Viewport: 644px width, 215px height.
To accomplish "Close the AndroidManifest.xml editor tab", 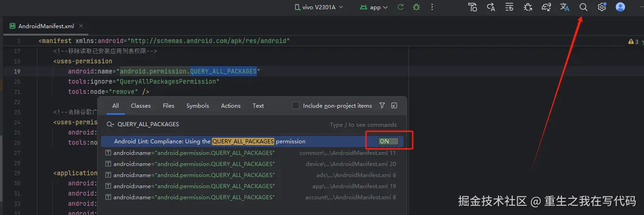I will [x=81, y=26].
